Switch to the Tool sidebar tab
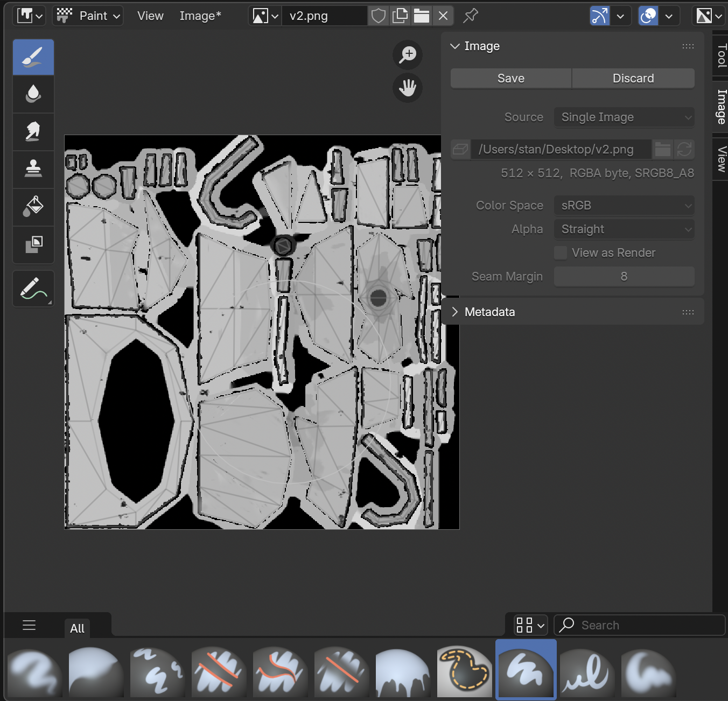 [x=721, y=56]
